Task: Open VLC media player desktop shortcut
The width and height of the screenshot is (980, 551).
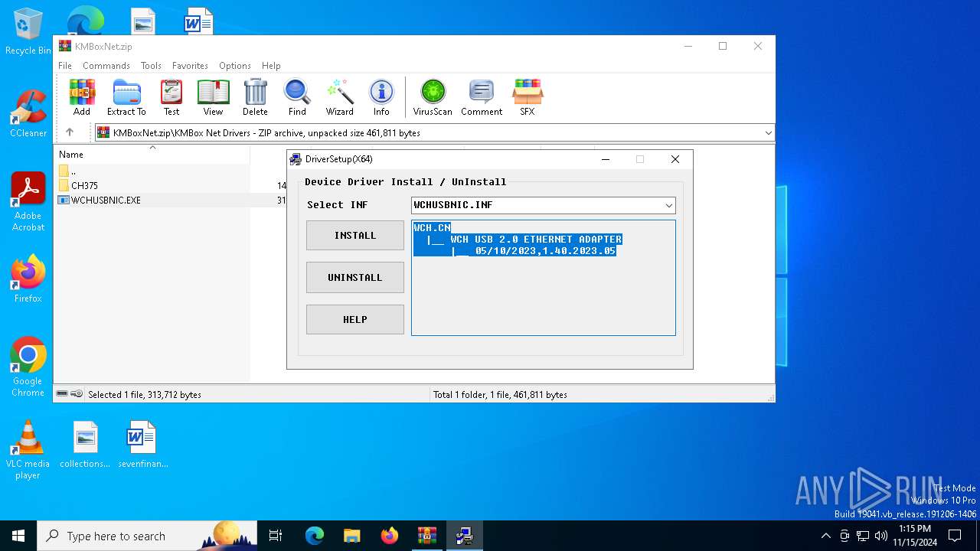Action: click(x=28, y=449)
